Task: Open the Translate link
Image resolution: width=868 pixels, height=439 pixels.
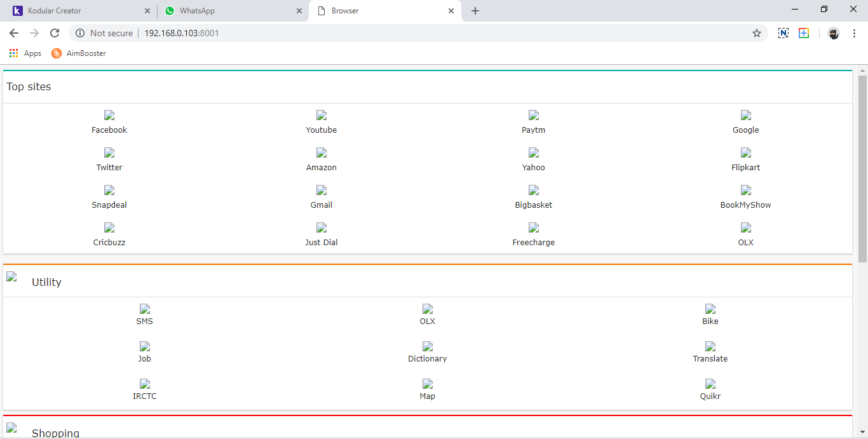Action: coord(710,359)
